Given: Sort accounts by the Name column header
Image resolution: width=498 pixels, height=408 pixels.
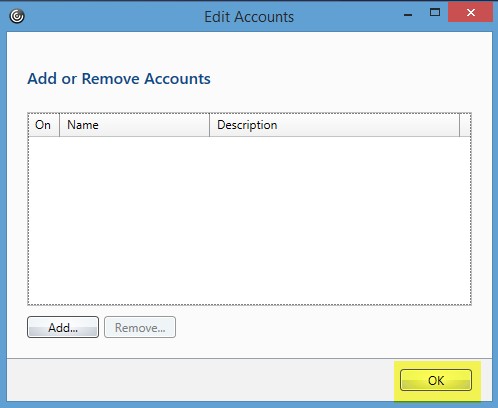Looking at the screenshot, I should tap(134, 125).
